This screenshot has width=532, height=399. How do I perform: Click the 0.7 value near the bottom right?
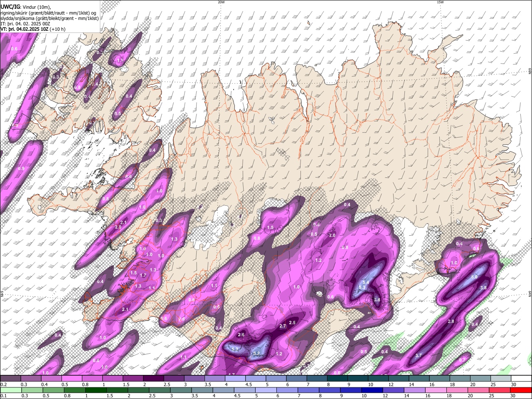tap(462, 360)
